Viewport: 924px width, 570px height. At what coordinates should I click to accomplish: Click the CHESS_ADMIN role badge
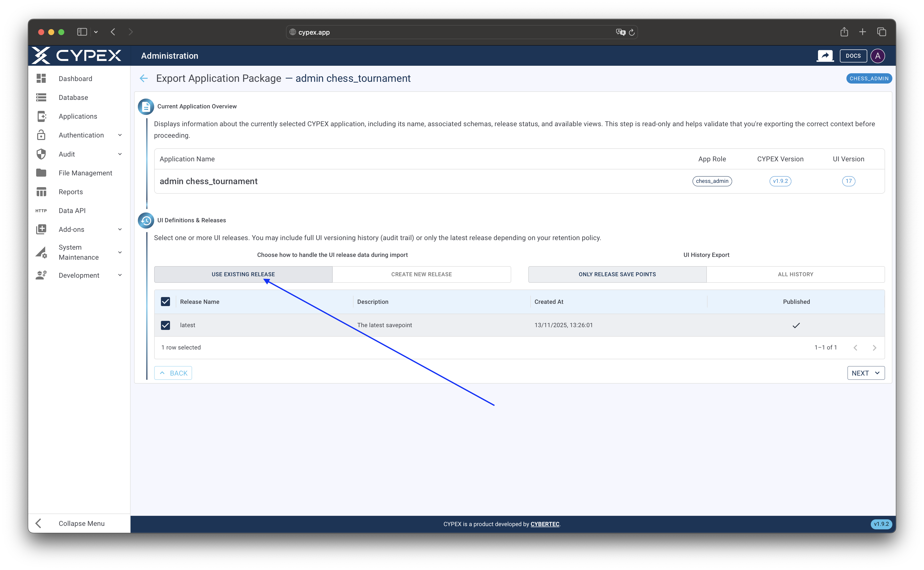click(x=869, y=79)
